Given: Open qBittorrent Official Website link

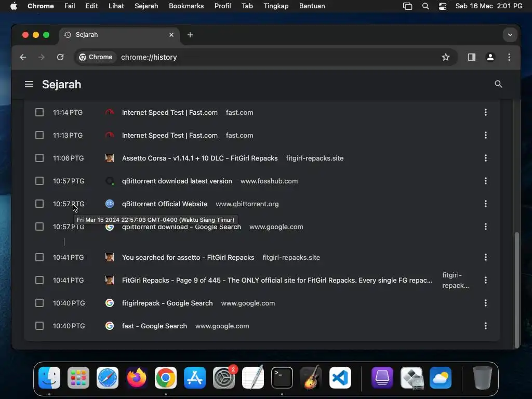Looking at the screenshot, I should (x=165, y=204).
